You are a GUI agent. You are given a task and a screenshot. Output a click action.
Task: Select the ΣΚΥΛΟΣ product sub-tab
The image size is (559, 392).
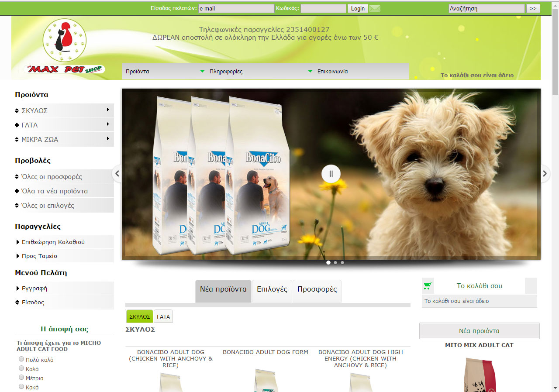(140, 316)
